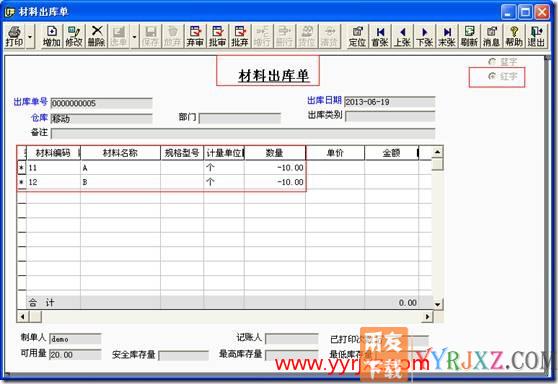Click the 出库类别 input field
The width and height of the screenshot is (558, 384).
[x=390, y=116]
